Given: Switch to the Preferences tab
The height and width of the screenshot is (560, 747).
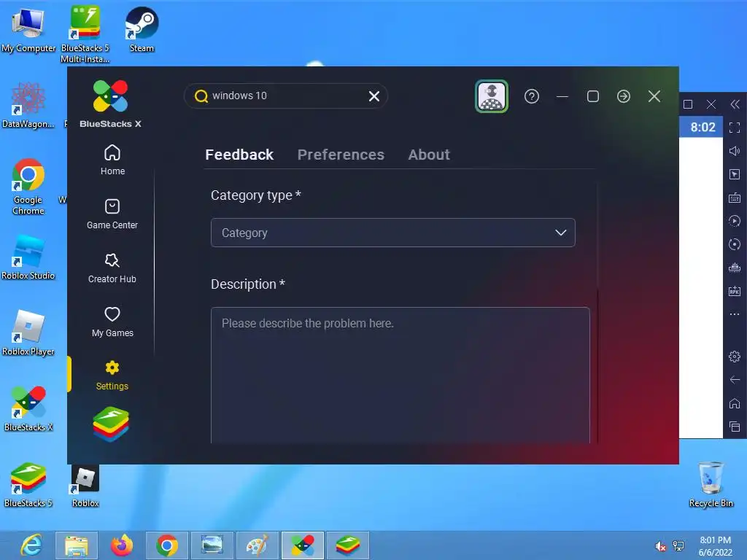Looking at the screenshot, I should [341, 155].
